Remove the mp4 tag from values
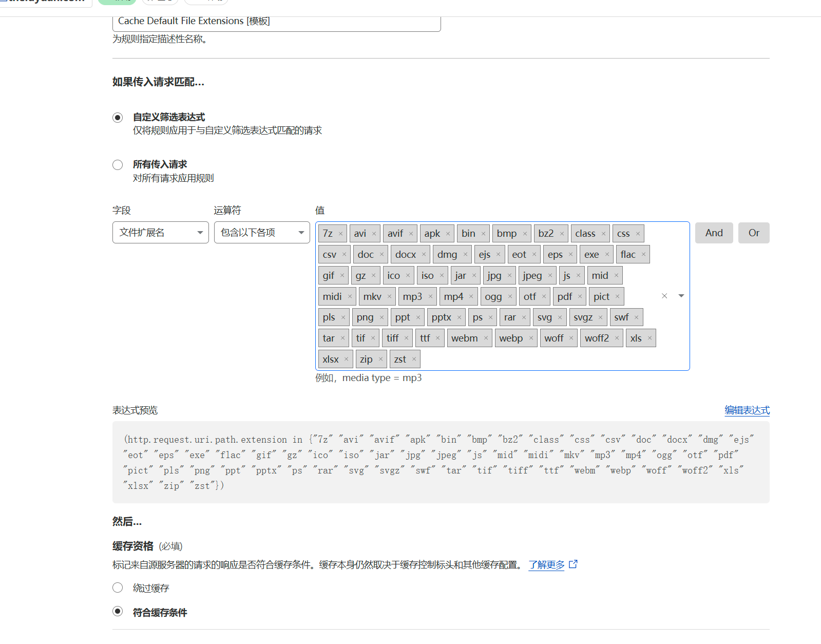Screen dimensions: 821x644 tap(471, 296)
